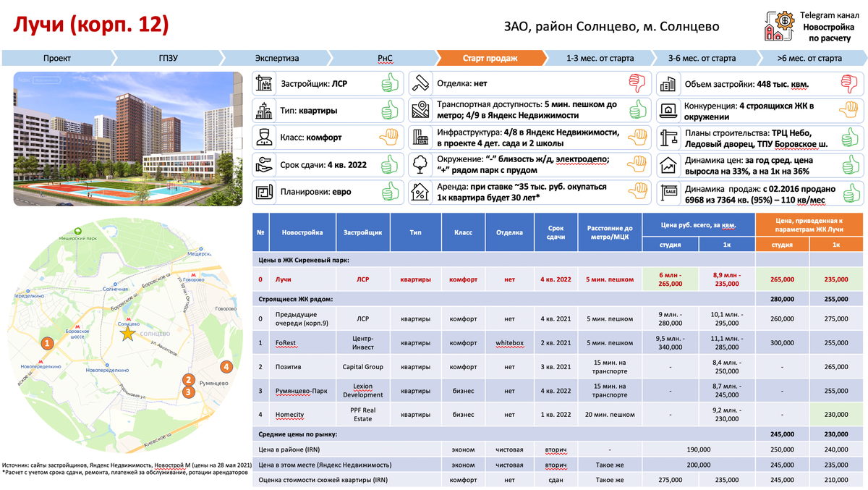Click the orange marker 1 on the map
Viewport: 868px width, 490px height.
coord(46,342)
